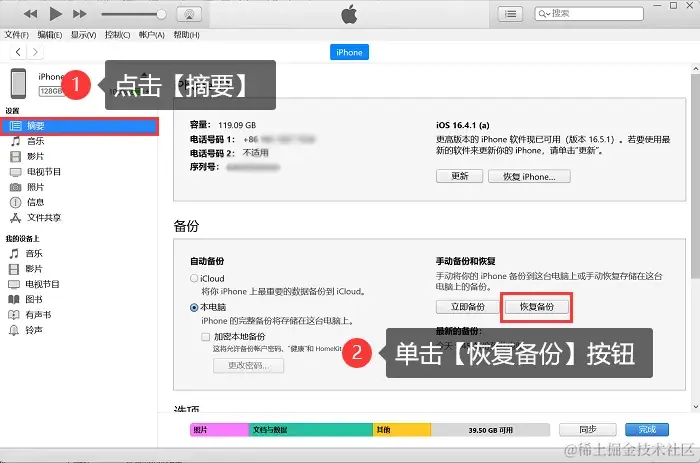Click the Apple logo in the header
700x463 pixels.
(x=349, y=14)
